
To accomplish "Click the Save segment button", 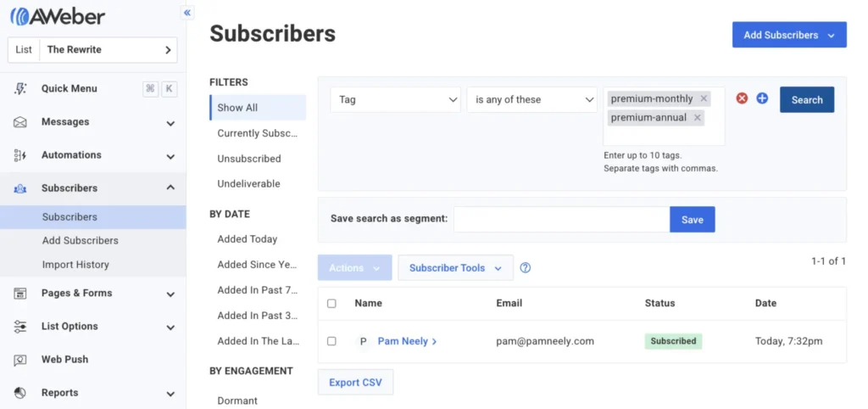I will click(x=692, y=220).
